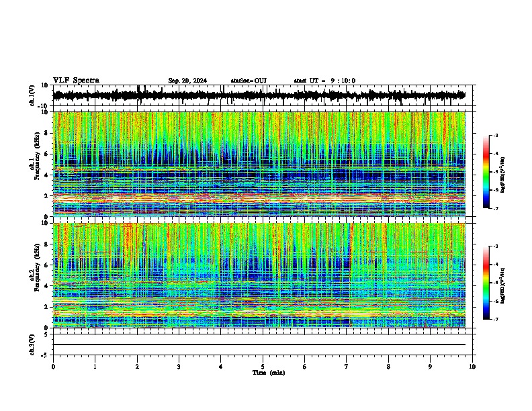Click the ch.2 colorbar 'log(PSD)' label

click(503, 285)
